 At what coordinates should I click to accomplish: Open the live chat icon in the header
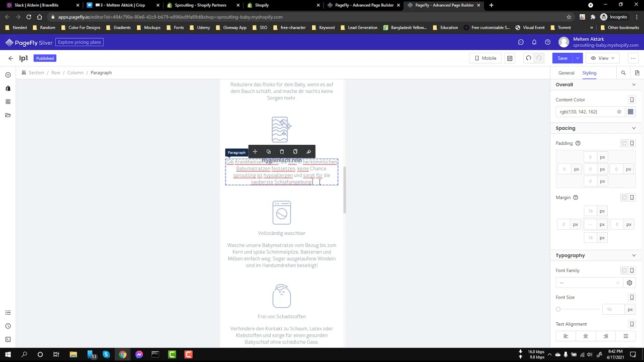[x=521, y=42]
